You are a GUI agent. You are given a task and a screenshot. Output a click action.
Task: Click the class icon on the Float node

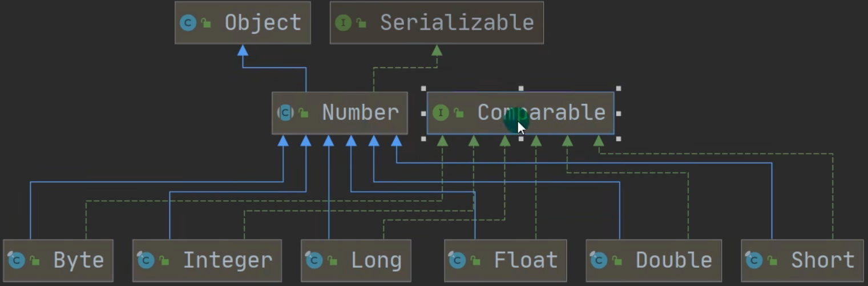click(x=458, y=261)
